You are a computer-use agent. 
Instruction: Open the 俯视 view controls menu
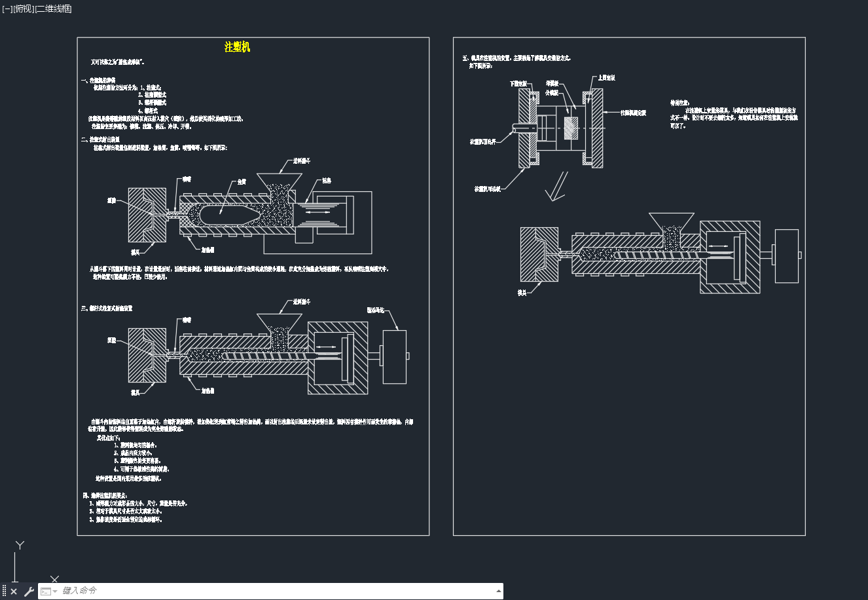pyautogui.click(x=23, y=9)
